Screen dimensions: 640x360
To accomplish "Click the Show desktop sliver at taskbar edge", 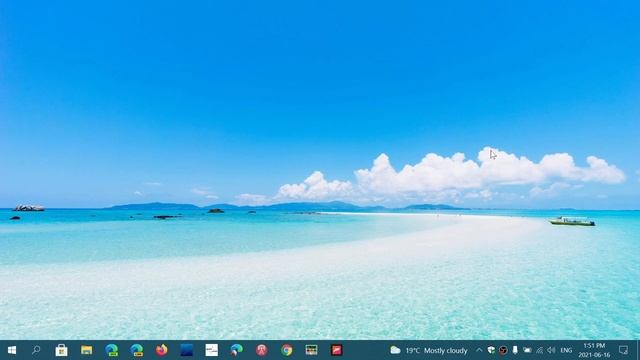I will click(x=638, y=350).
